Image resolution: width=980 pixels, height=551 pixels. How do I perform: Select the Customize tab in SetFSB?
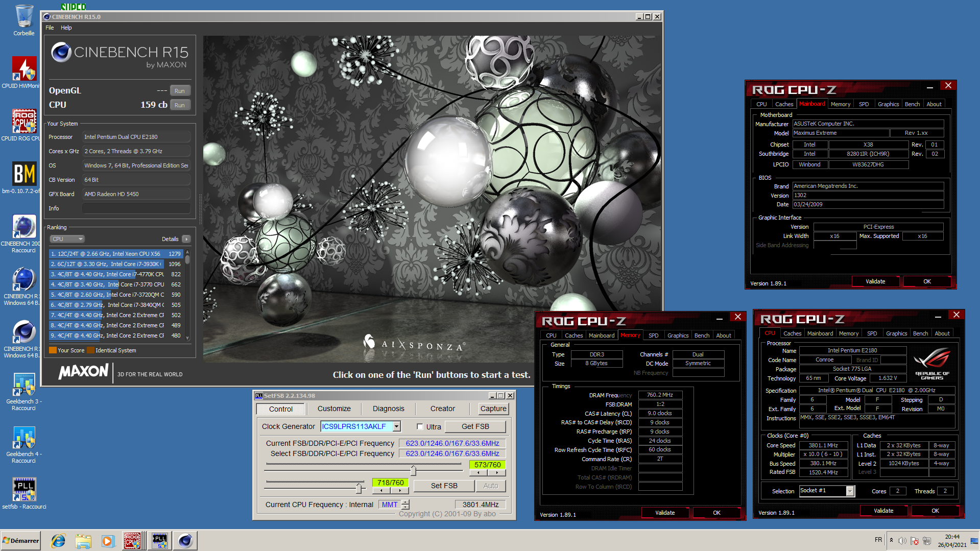(x=334, y=409)
